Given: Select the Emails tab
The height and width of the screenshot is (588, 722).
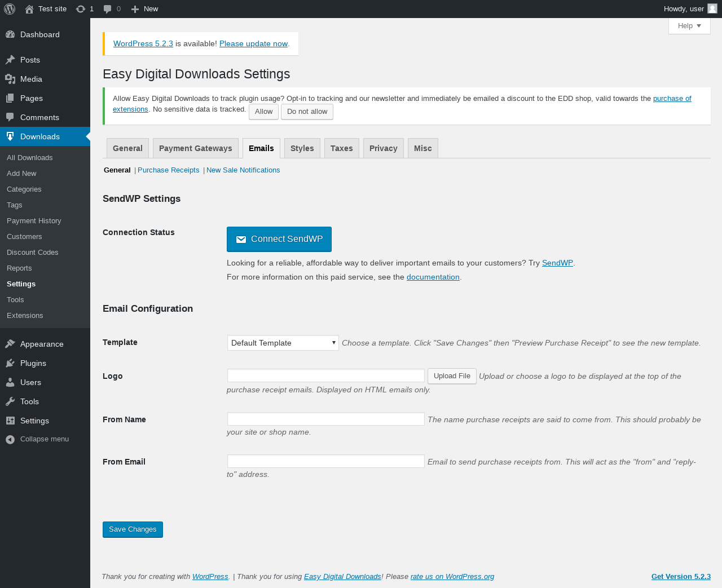Looking at the screenshot, I should (261, 148).
